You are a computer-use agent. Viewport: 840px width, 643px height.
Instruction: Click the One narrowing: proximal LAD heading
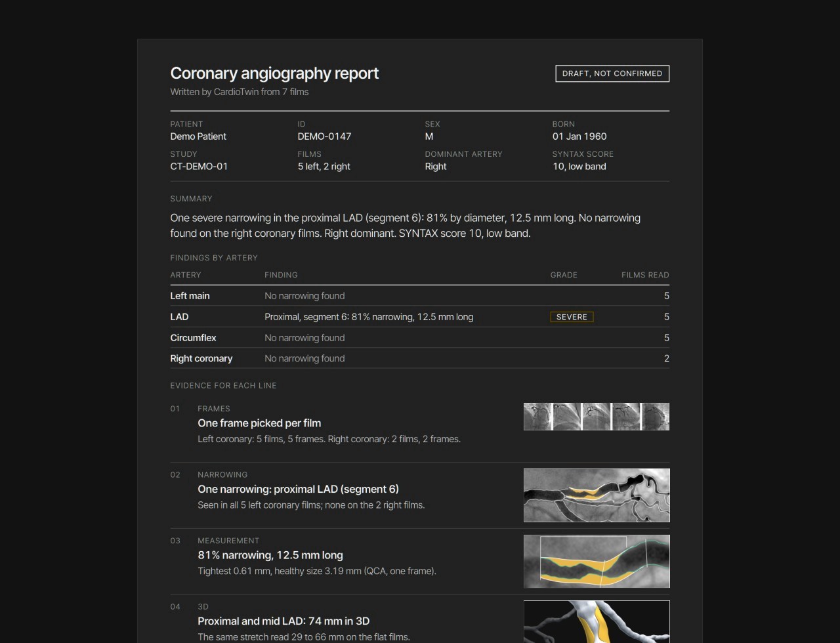(x=298, y=489)
